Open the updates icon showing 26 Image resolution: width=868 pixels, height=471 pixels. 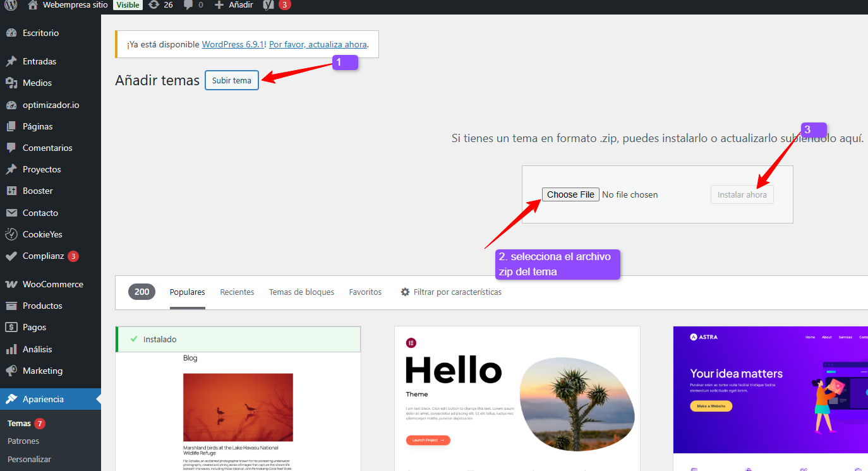(x=154, y=5)
